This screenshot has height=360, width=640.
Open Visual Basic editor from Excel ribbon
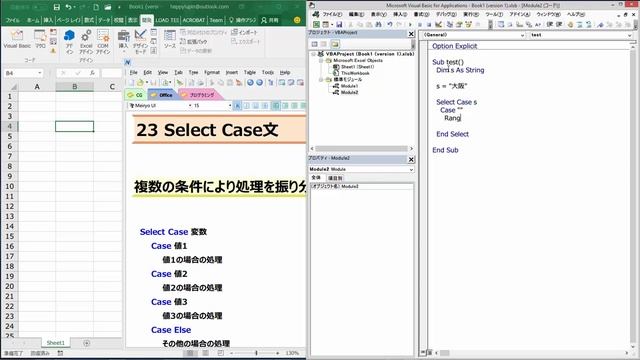tap(17, 40)
